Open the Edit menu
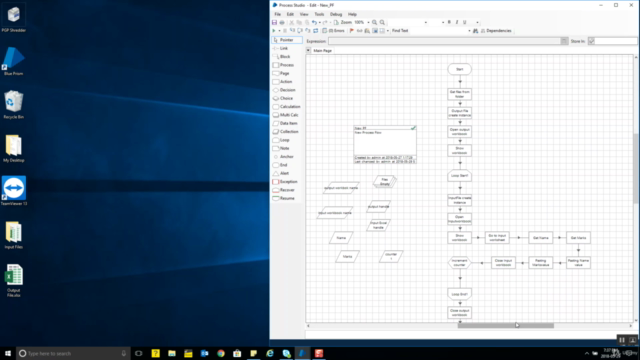Viewport: 640px width, 360px height. click(x=290, y=14)
